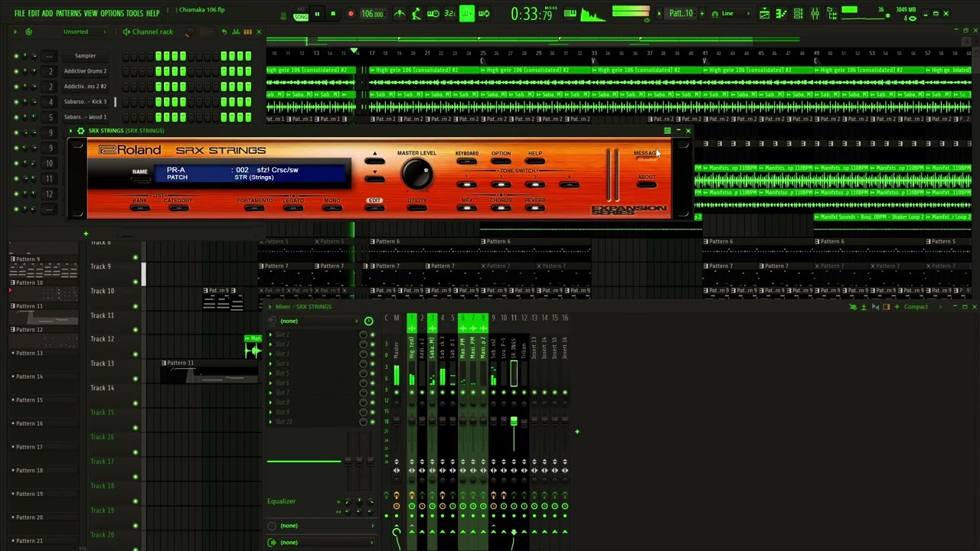The height and width of the screenshot is (551, 980).
Task: Select the Sabarso.. - Kick 3 channel
Action: pos(86,102)
